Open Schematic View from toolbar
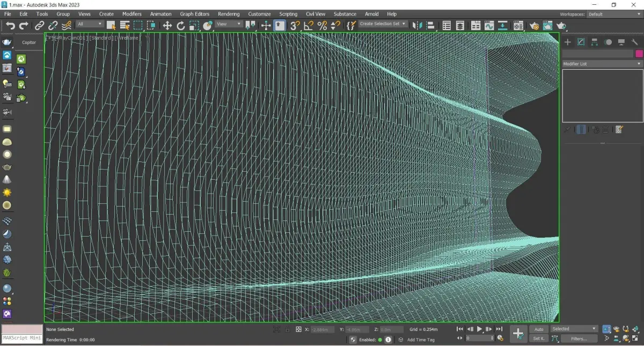Image resolution: width=644 pixels, height=346 pixels. click(x=502, y=25)
